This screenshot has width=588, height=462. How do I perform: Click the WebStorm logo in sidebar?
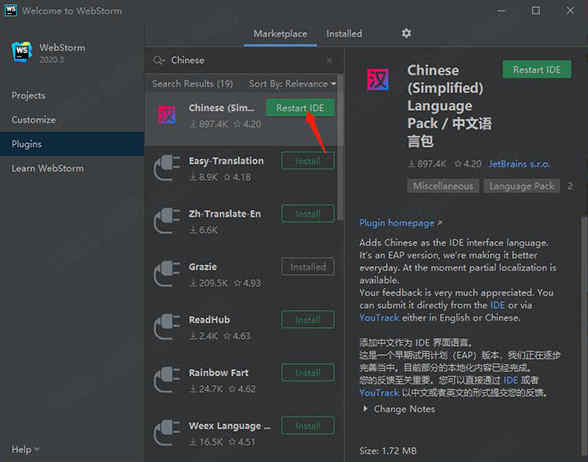tap(21, 52)
